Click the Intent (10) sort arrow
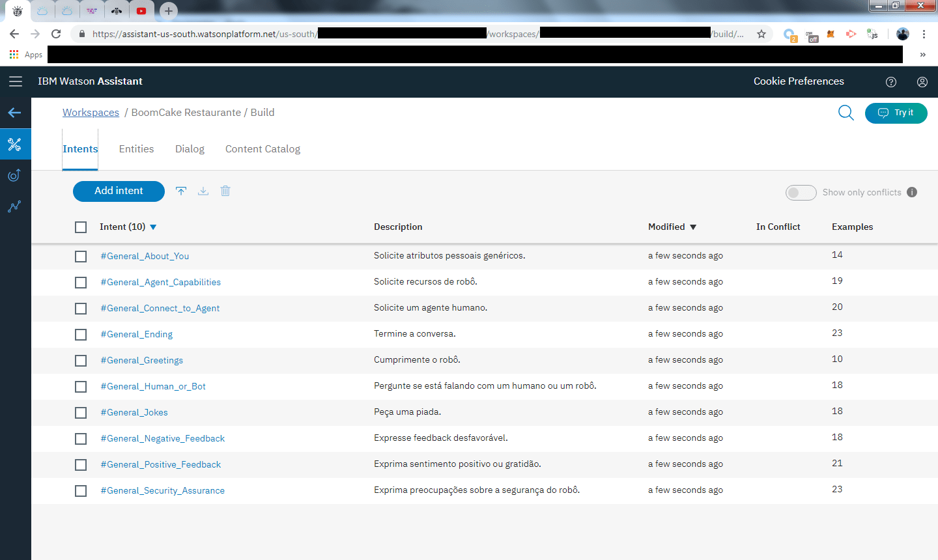938x560 pixels. [x=153, y=227]
